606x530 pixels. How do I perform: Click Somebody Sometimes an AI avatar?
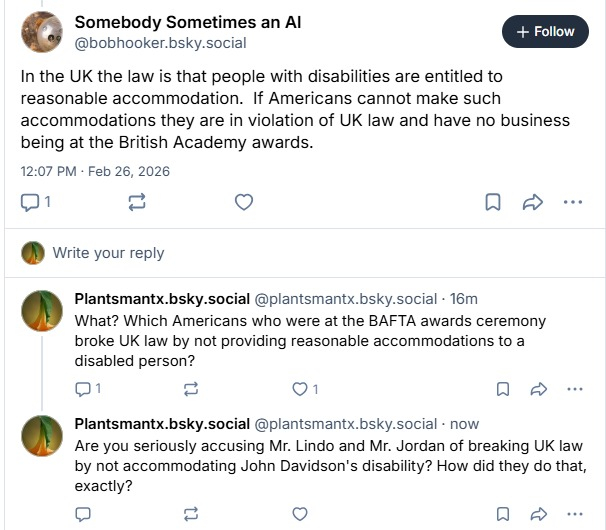[x=40, y=33]
